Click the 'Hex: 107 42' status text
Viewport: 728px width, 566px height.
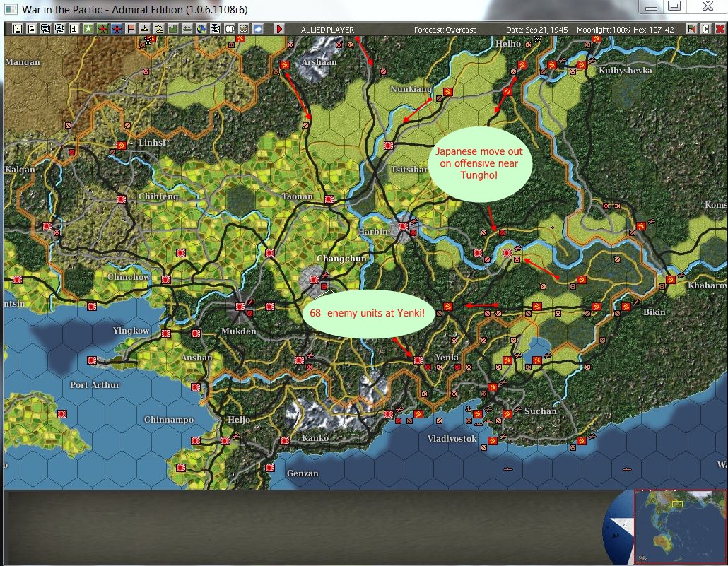pos(654,29)
